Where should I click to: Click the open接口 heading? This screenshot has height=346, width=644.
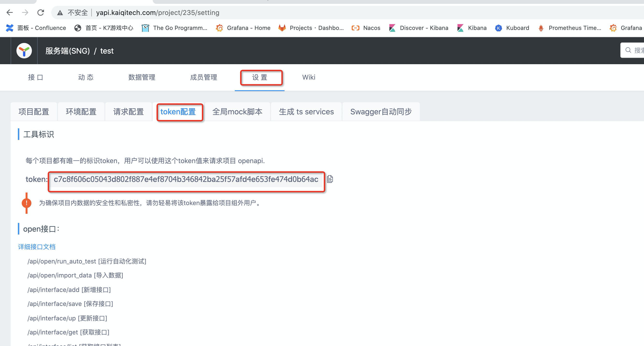click(41, 229)
